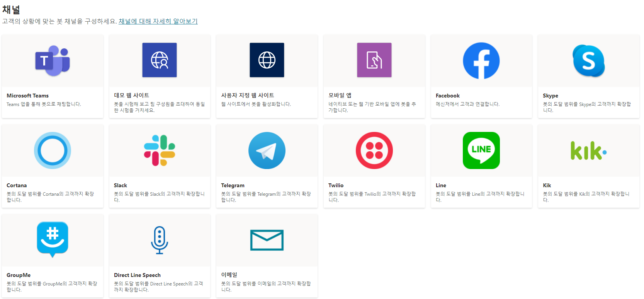Click the Facebook logo icon
The width and height of the screenshot is (644, 299).
(481, 61)
